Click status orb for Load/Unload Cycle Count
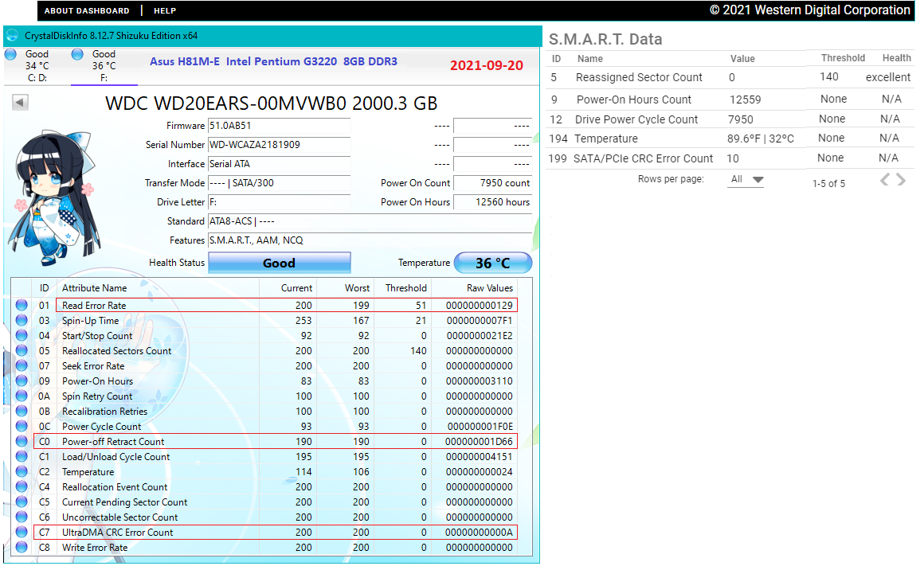The image size is (924, 566). [x=22, y=456]
